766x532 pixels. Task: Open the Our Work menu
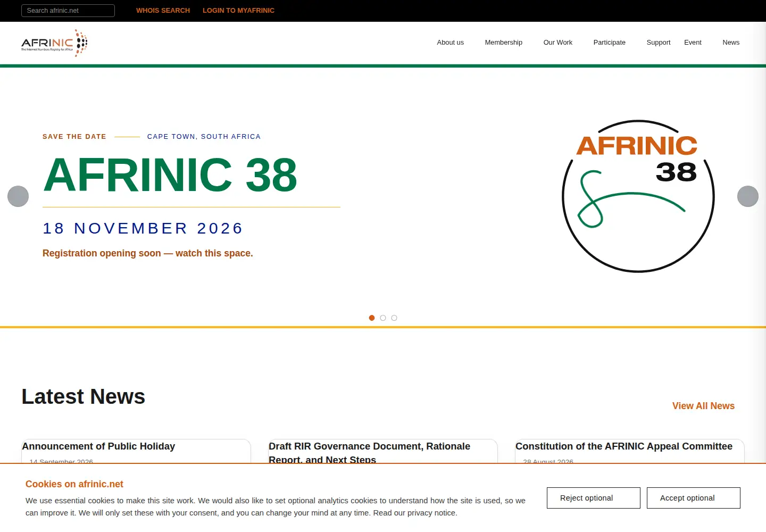[x=558, y=43]
